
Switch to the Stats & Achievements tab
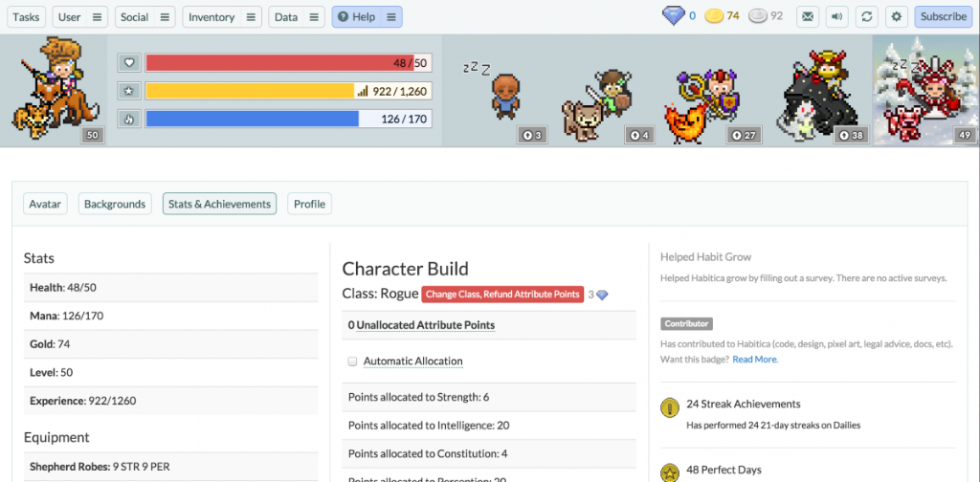(x=219, y=204)
